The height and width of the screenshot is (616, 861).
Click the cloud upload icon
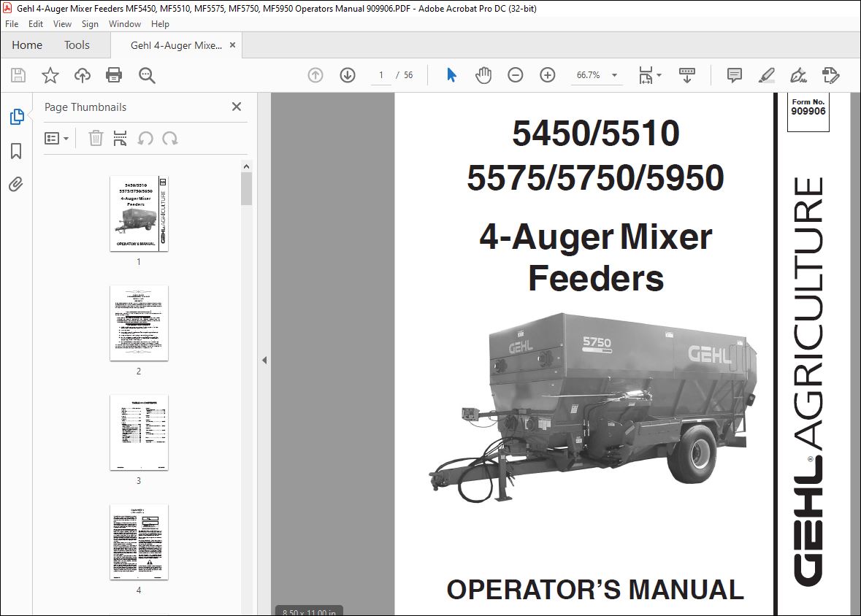click(x=83, y=75)
